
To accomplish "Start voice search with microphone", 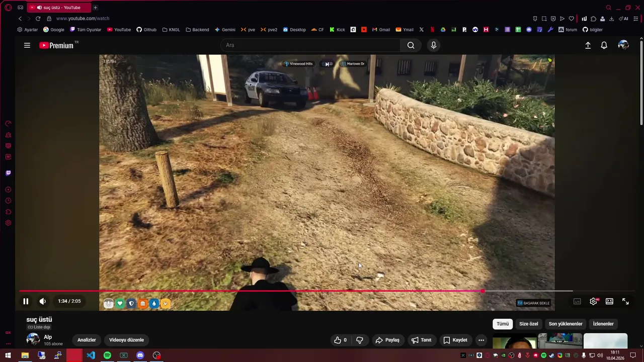I will [x=434, y=45].
